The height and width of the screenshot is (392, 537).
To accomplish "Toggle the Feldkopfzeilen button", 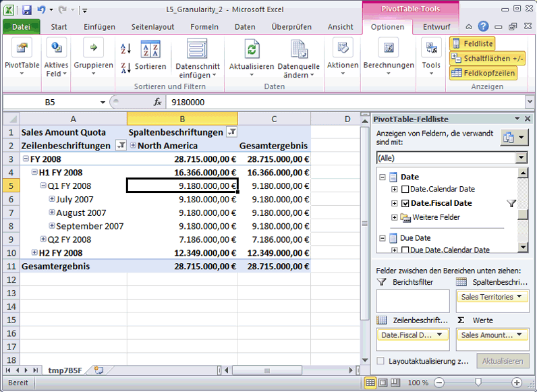I will pyautogui.click(x=483, y=73).
